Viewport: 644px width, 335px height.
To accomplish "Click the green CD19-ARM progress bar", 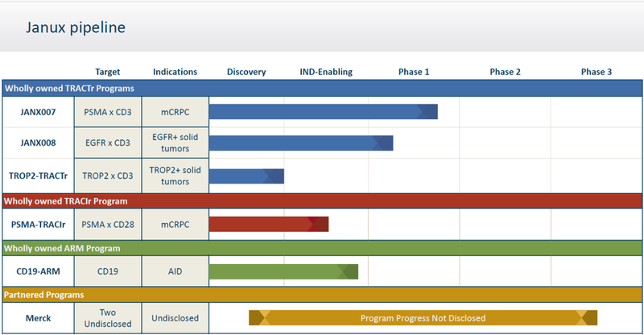I will [x=283, y=271].
